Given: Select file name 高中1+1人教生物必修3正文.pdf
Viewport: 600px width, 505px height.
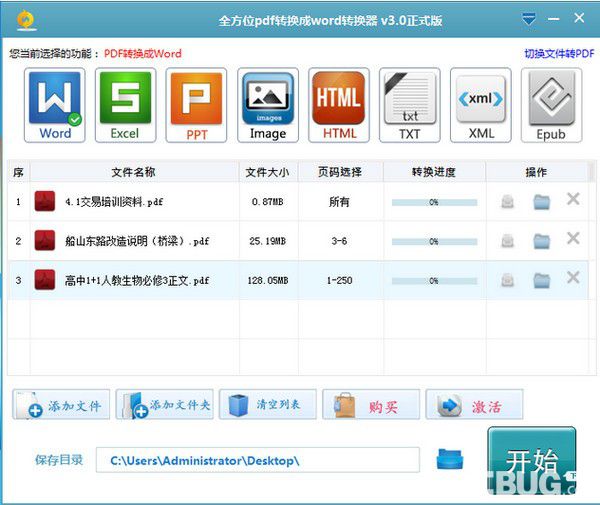Looking at the screenshot, I should [x=137, y=280].
